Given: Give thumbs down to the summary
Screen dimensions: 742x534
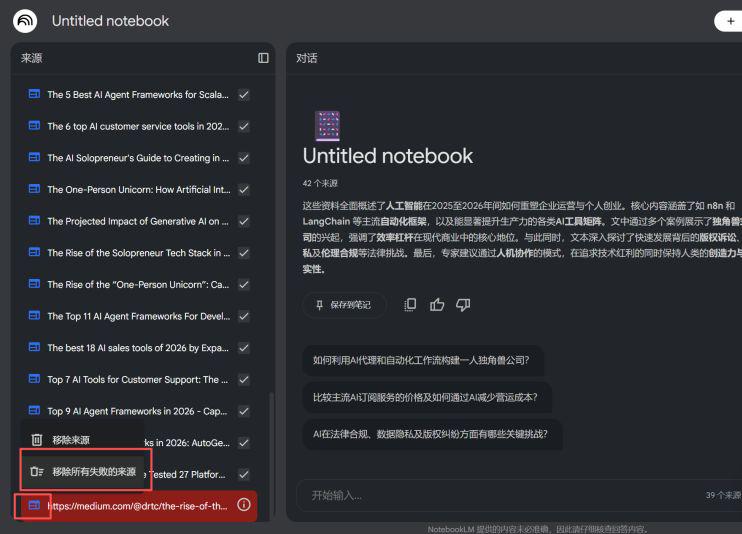Looking at the screenshot, I should pyautogui.click(x=463, y=304).
